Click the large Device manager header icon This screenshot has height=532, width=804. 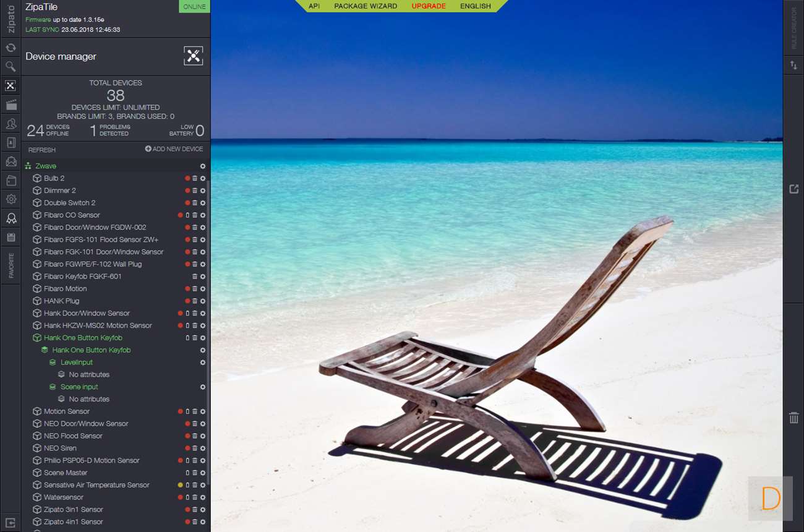tap(194, 56)
